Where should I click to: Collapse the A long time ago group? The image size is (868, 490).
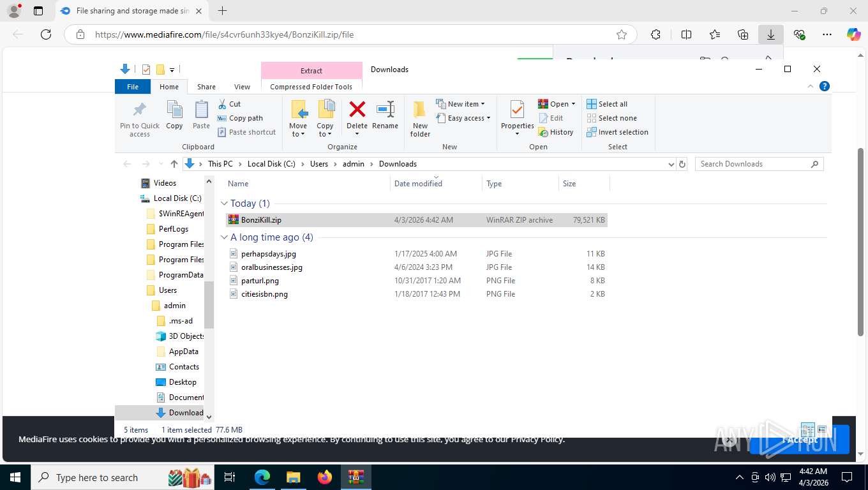pos(225,237)
